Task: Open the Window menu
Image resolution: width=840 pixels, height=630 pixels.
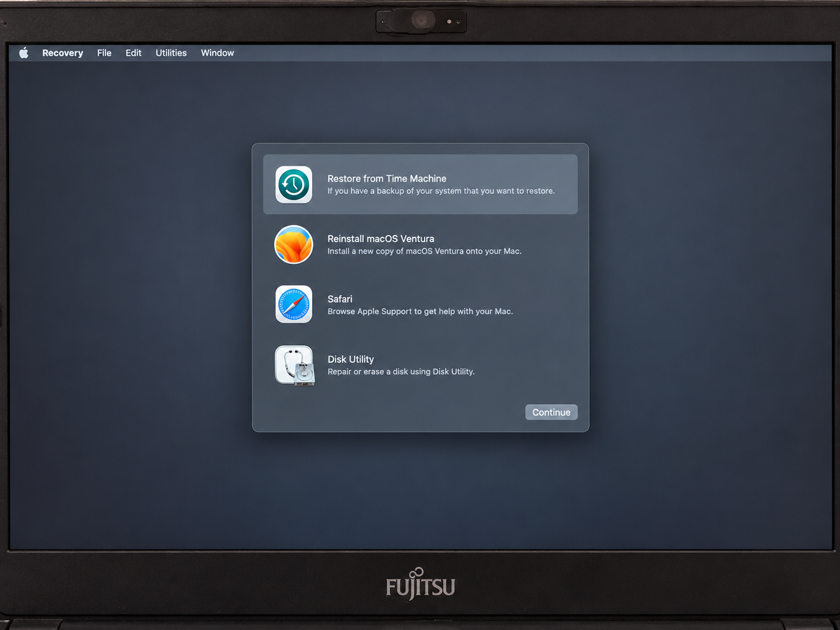Action: 218,53
